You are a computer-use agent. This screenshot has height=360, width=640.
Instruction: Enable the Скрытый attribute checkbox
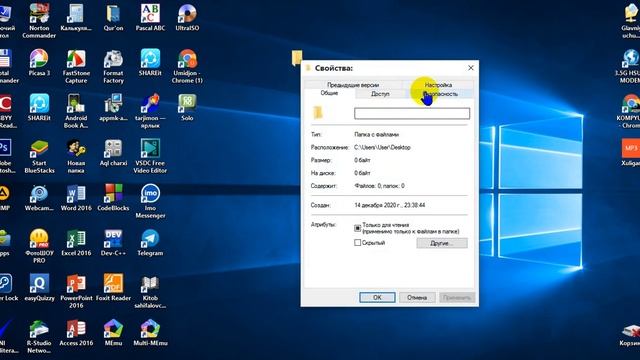(x=358, y=243)
